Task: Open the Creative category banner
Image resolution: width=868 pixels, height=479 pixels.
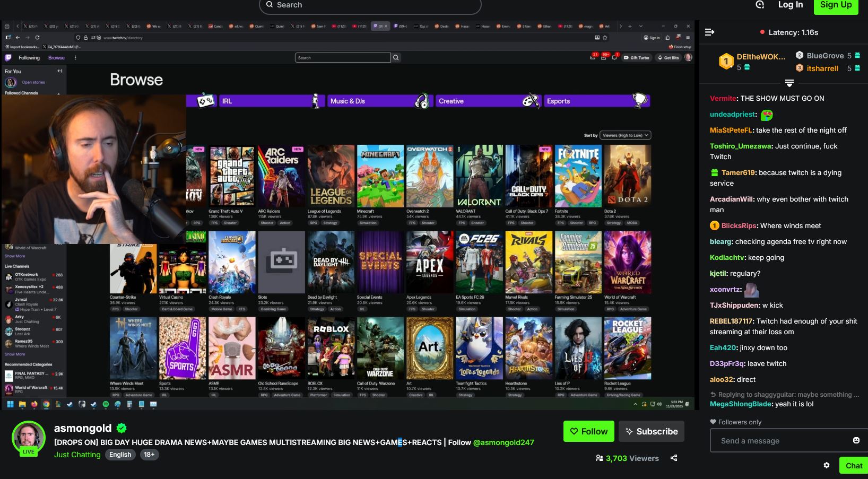Action: 489,101
